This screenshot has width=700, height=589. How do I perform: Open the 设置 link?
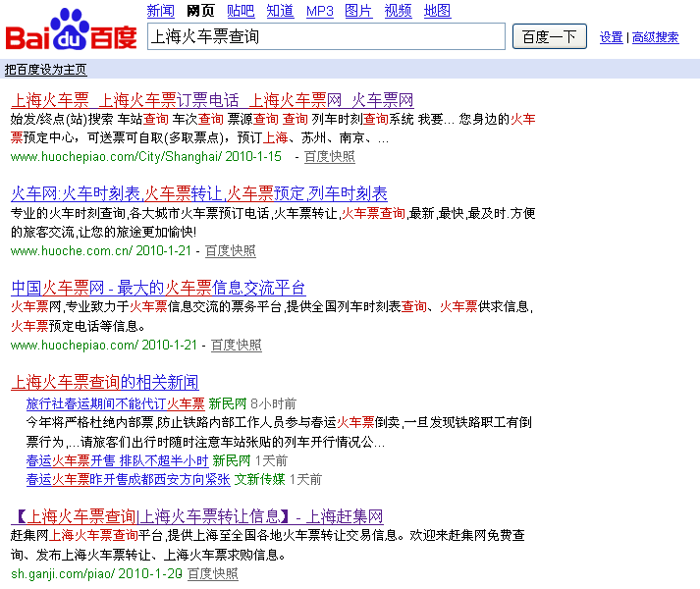tap(612, 37)
